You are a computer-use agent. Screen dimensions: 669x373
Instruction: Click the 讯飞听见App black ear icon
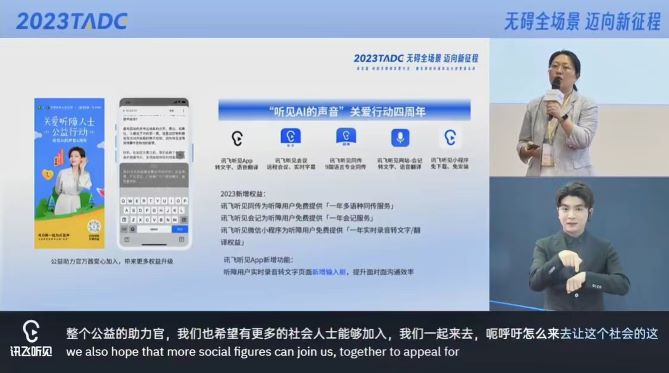coord(237,138)
